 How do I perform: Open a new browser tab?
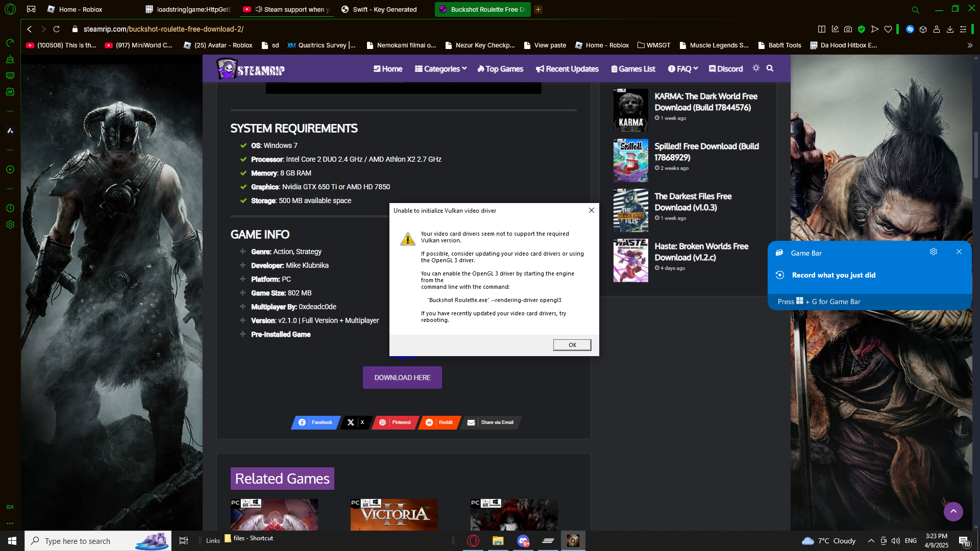click(x=538, y=9)
